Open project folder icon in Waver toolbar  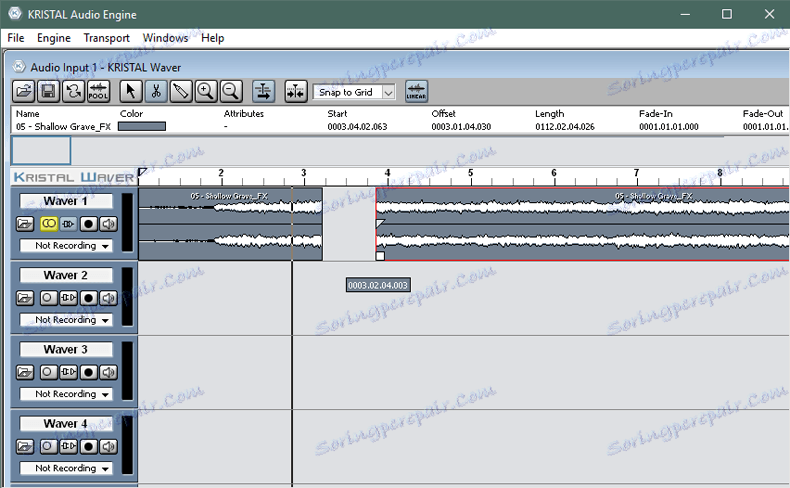pyautogui.click(x=24, y=92)
